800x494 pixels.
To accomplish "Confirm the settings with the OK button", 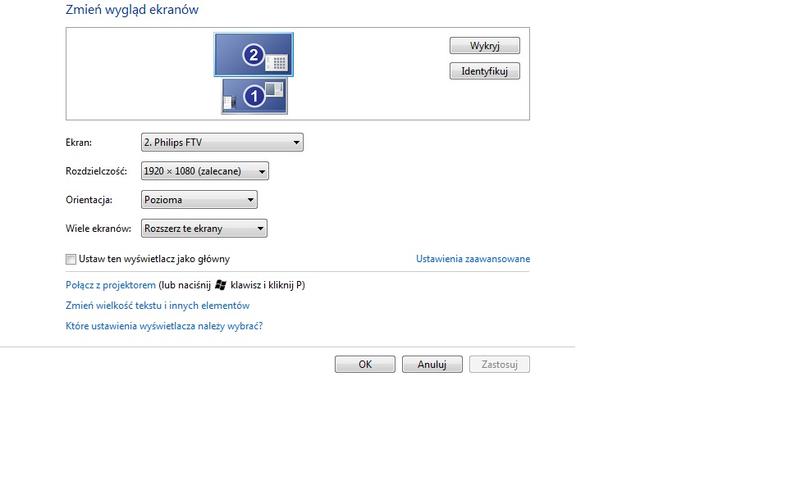I will tap(365, 365).
